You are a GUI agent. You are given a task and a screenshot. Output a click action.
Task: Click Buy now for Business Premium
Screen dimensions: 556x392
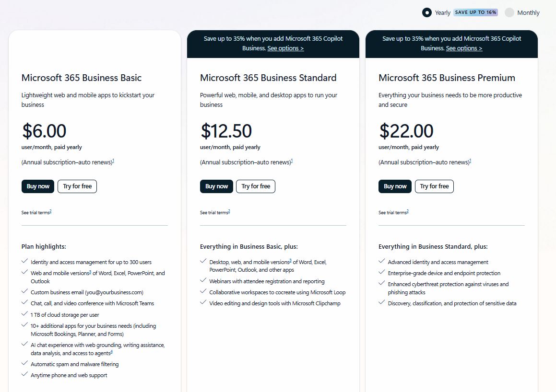pos(395,186)
